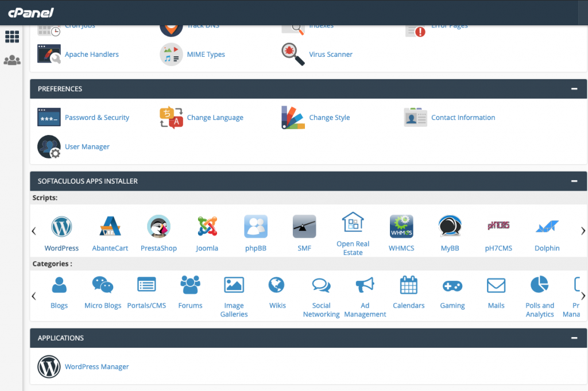Image resolution: width=588 pixels, height=391 pixels.
Task: Open the Social Networking category icon
Action: click(x=322, y=285)
